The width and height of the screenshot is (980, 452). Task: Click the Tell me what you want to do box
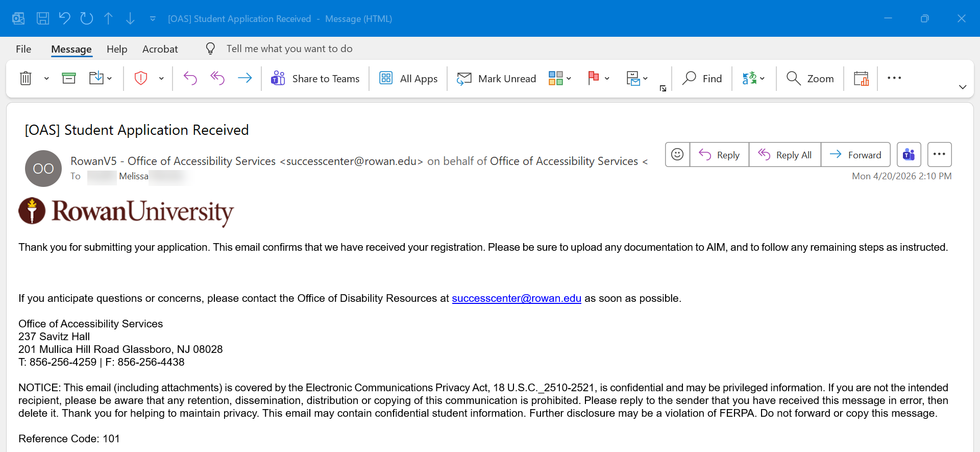pyautogui.click(x=289, y=49)
